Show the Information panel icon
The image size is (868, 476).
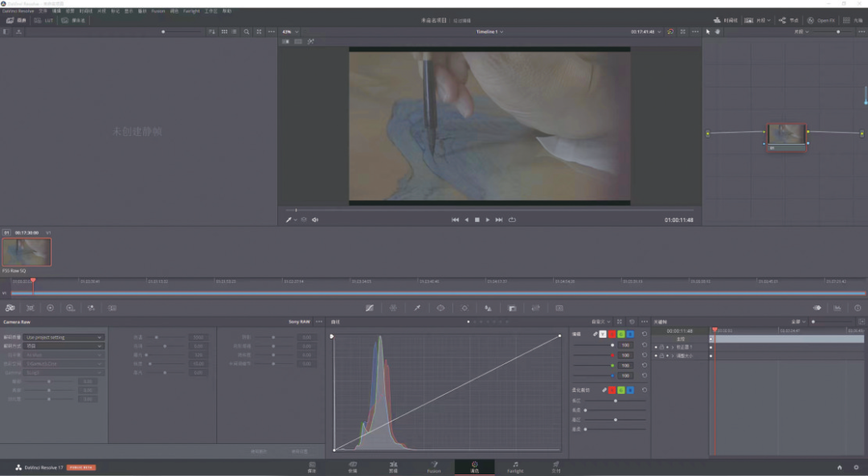point(858,308)
